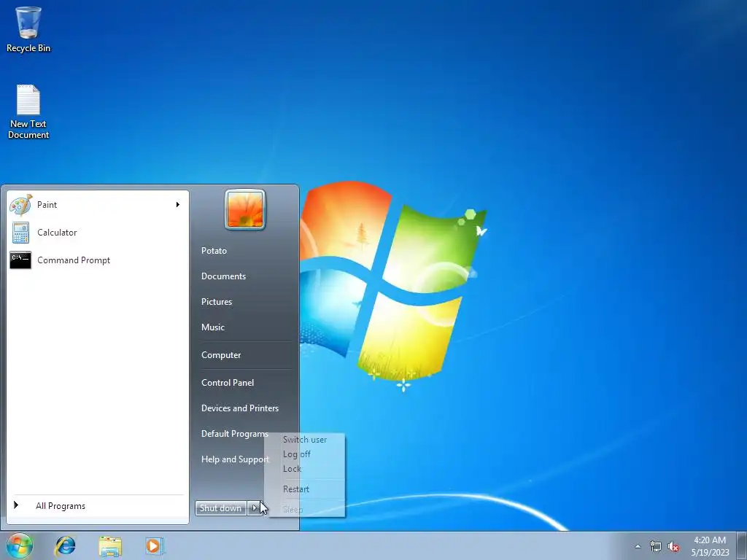
Task: Click the Show desktop strip
Action: pyautogui.click(x=742, y=545)
